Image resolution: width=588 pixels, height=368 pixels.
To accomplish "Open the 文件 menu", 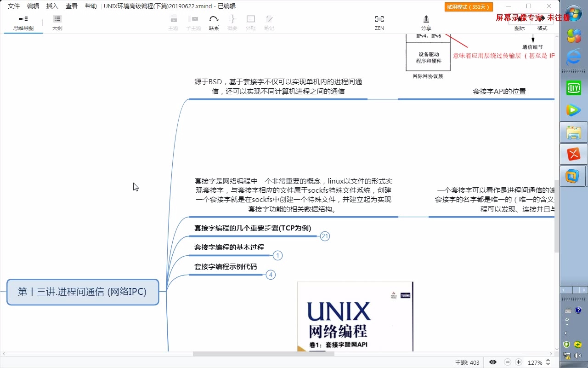I will tap(13, 6).
